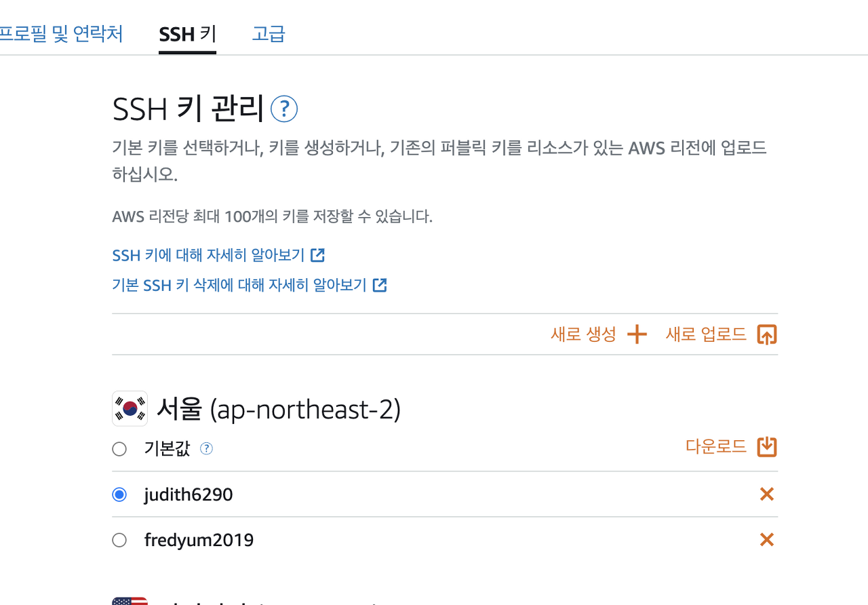The image size is (868, 605).
Task: Select the 기본값 radio button
Action: 119,449
